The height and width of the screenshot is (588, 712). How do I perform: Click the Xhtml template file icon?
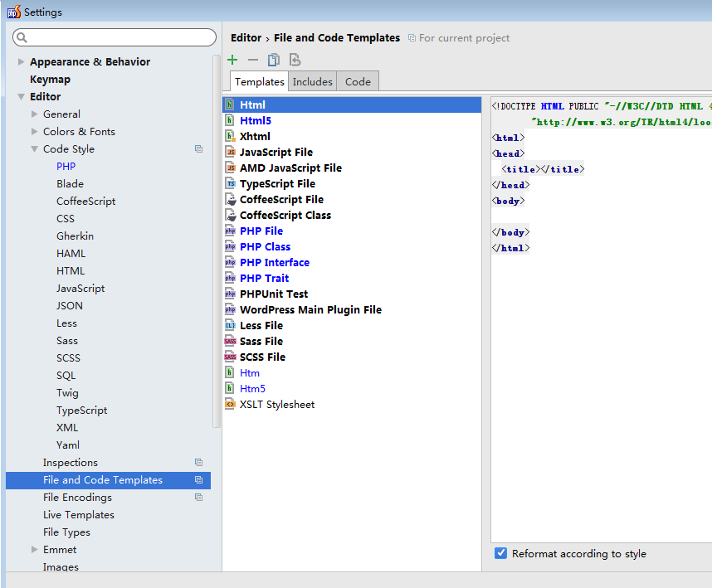230,136
